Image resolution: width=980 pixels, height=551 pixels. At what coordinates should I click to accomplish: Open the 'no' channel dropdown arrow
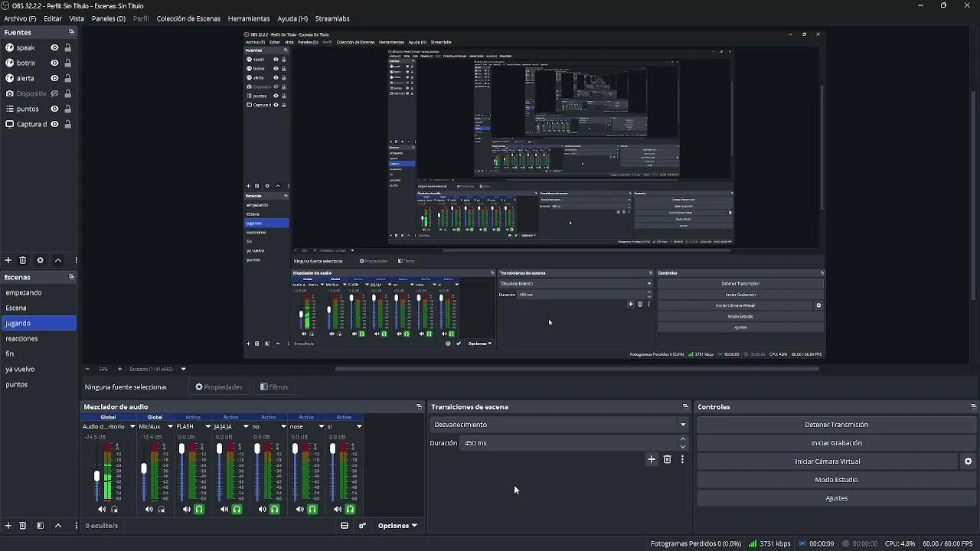click(x=283, y=426)
